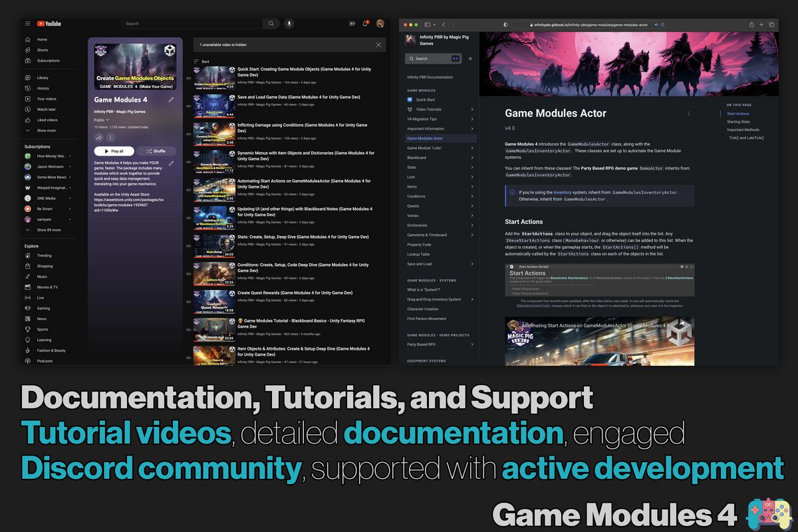
Task: Open the playlist Sort menu
Action: [x=201, y=61]
